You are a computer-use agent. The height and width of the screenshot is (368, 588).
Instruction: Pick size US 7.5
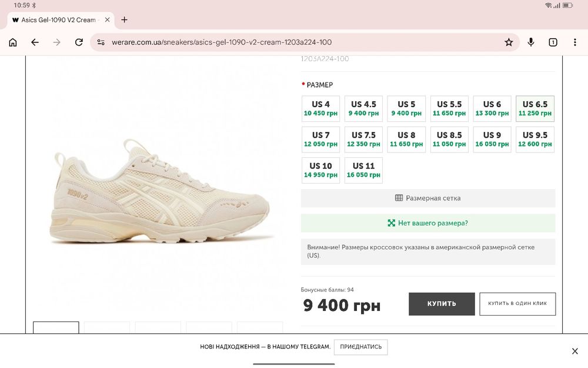363,140
